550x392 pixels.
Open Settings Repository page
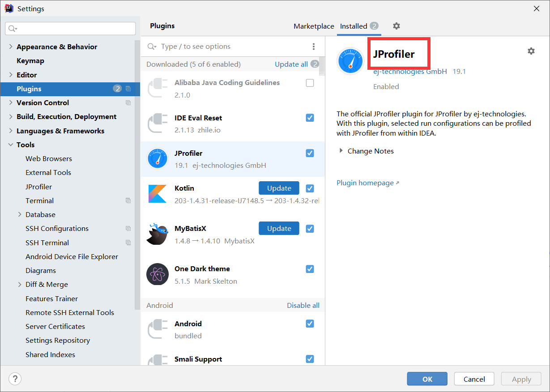[58, 340]
